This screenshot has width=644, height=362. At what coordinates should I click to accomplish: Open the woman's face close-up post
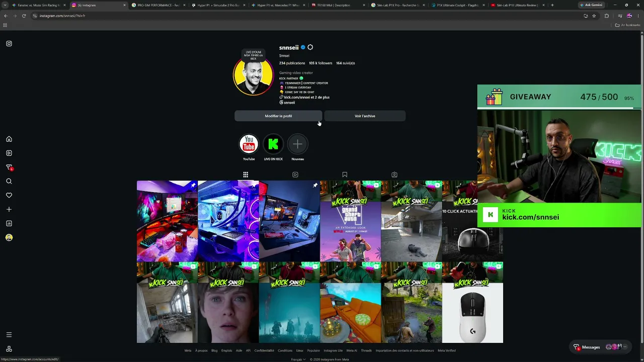click(x=228, y=303)
